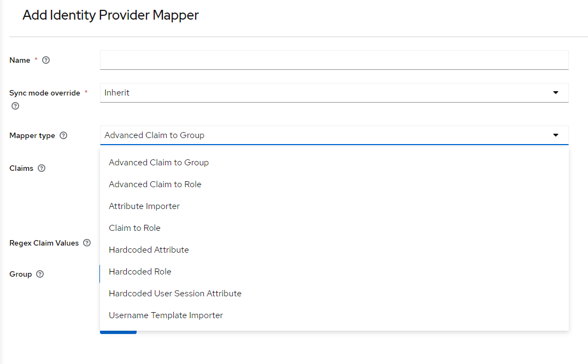The width and height of the screenshot is (588, 364).
Task: Click the Sync mode override help icon
Action: pos(14,106)
